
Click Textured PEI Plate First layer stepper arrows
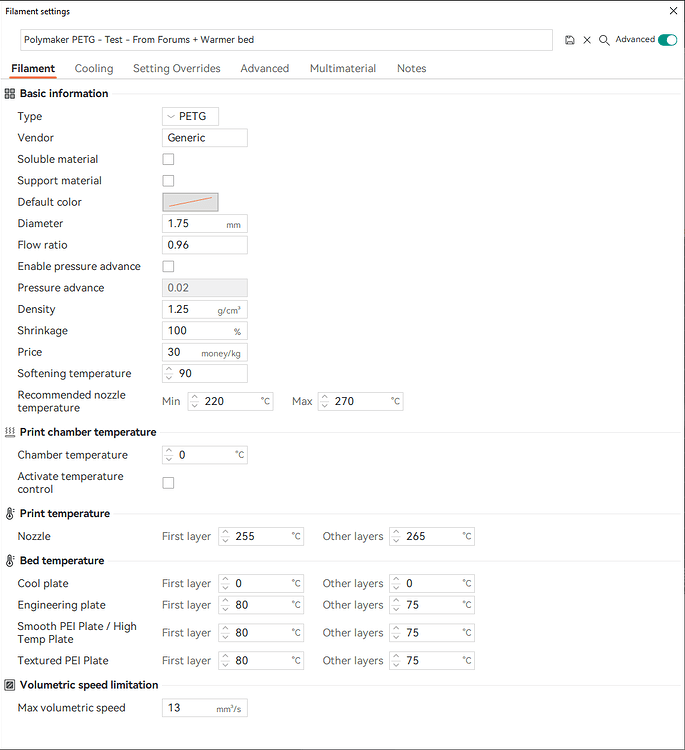tap(225, 661)
